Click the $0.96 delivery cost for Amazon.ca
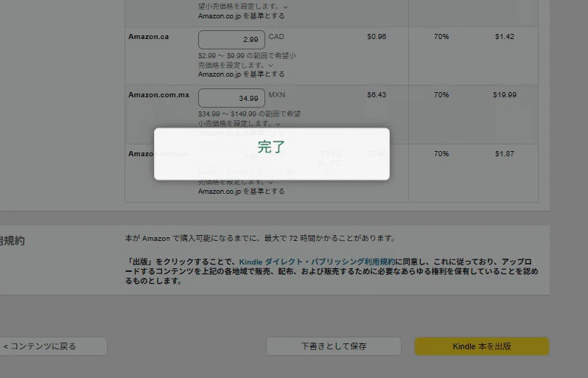This screenshot has width=588, height=378. (x=377, y=37)
